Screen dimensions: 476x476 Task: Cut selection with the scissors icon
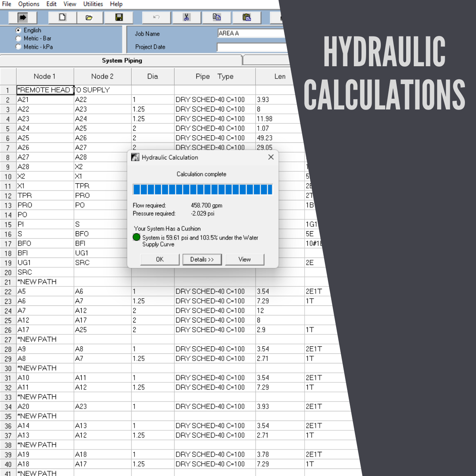[186, 17]
